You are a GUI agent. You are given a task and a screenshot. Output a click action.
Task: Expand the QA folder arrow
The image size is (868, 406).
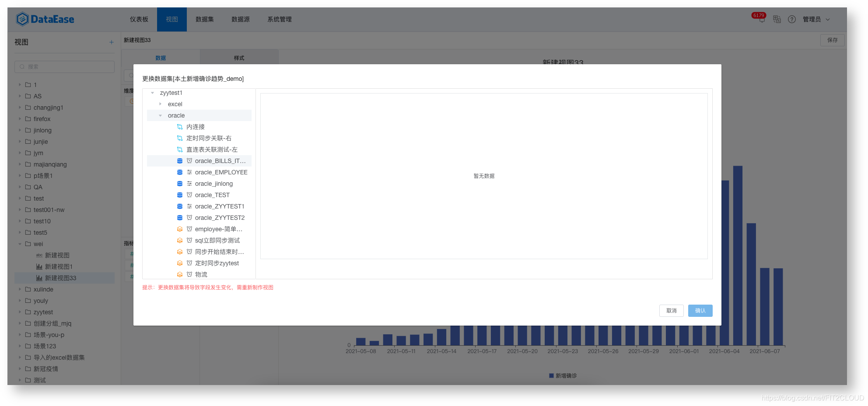[x=20, y=187]
